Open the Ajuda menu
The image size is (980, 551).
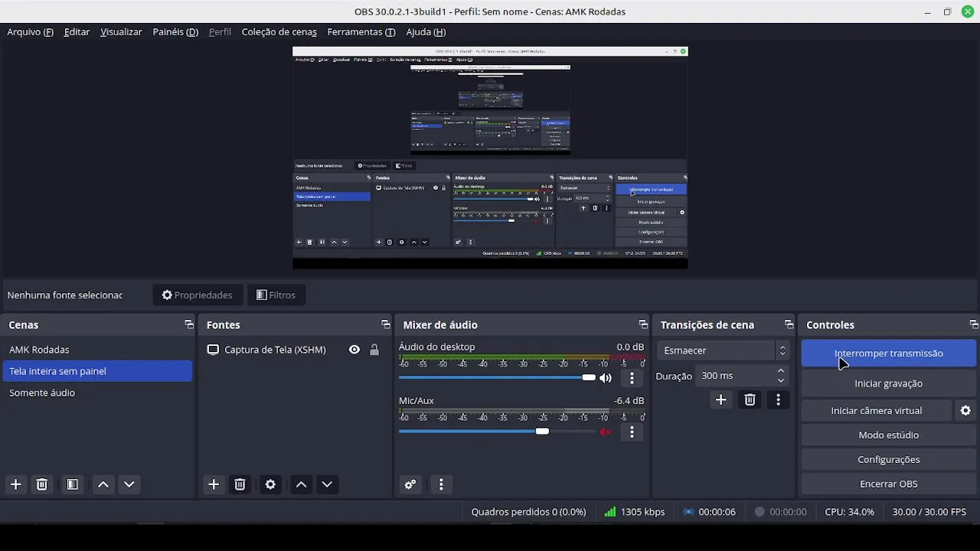[426, 32]
